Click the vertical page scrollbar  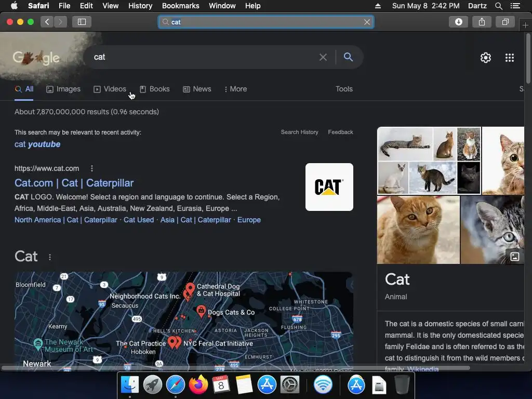click(528, 58)
